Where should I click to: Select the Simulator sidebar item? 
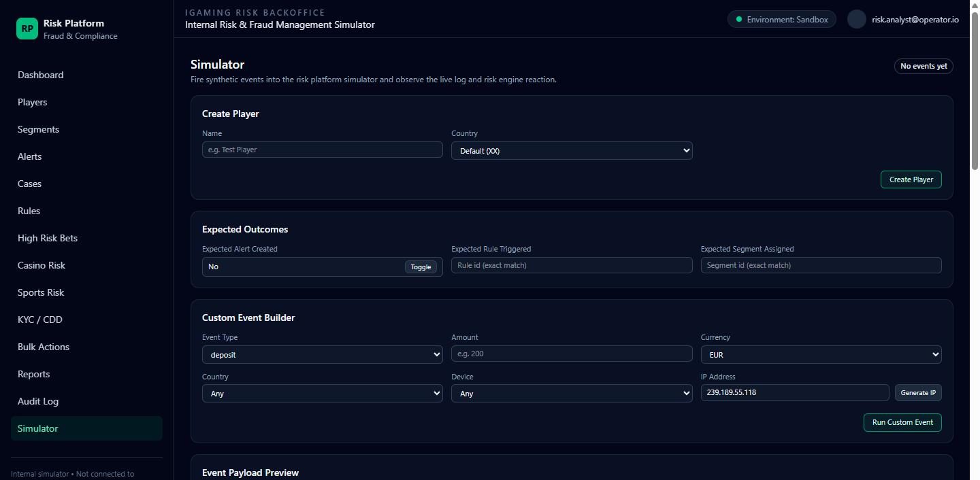point(86,428)
